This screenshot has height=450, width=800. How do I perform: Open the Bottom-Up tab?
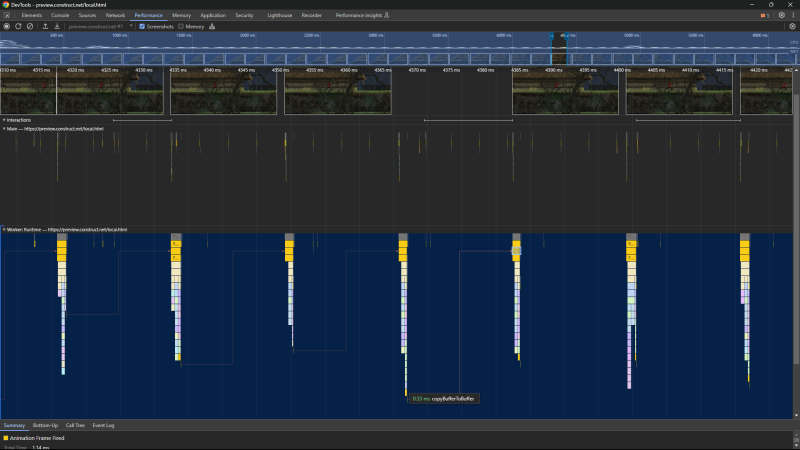[x=45, y=426]
